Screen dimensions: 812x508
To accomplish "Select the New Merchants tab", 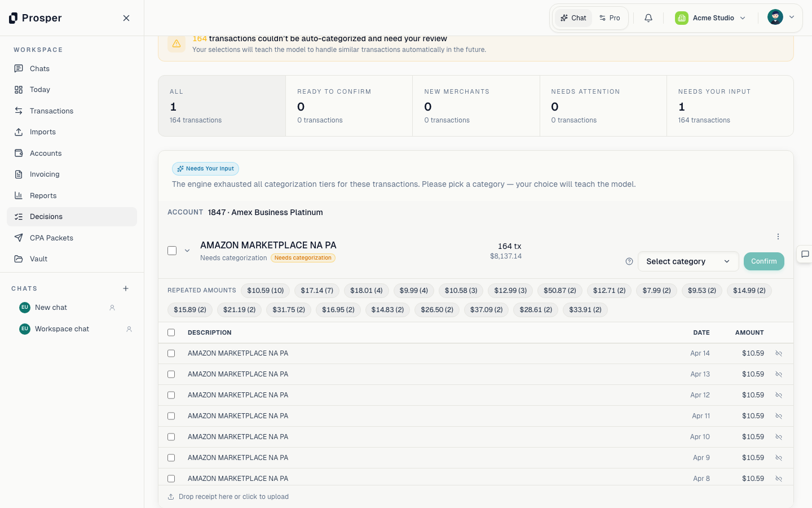I will (476, 106).
